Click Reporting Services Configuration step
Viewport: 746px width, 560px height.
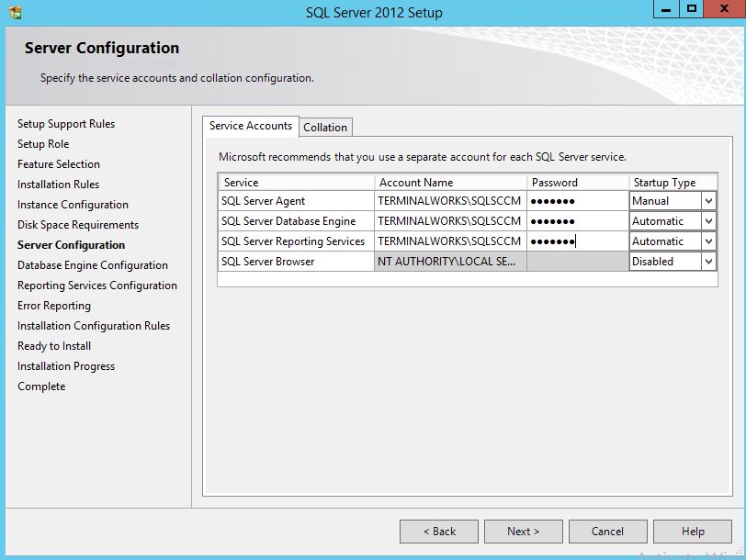pos(97,286)
